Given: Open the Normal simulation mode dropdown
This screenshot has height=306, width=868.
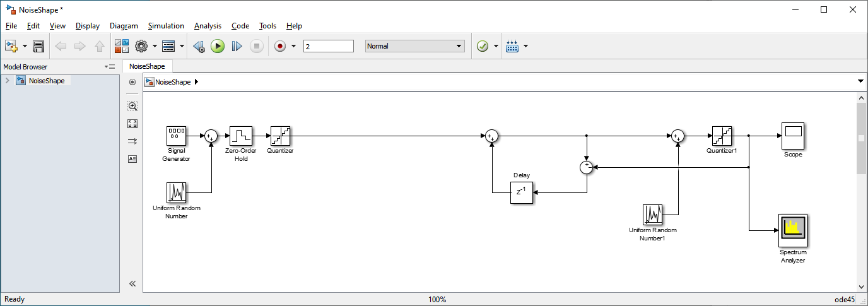Looking at the screenshot, I should click(x=415, y=46).
